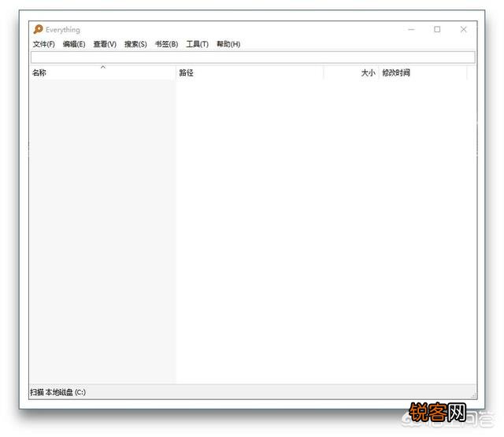Sort results by 修改时间 column header
504x437 pixels.
[423, 73]
